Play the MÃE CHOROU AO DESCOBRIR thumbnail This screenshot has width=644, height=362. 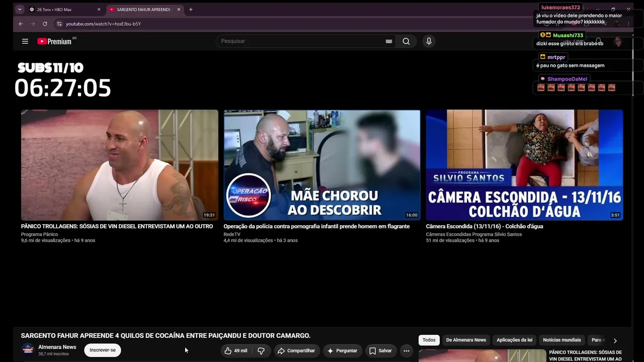322,165
